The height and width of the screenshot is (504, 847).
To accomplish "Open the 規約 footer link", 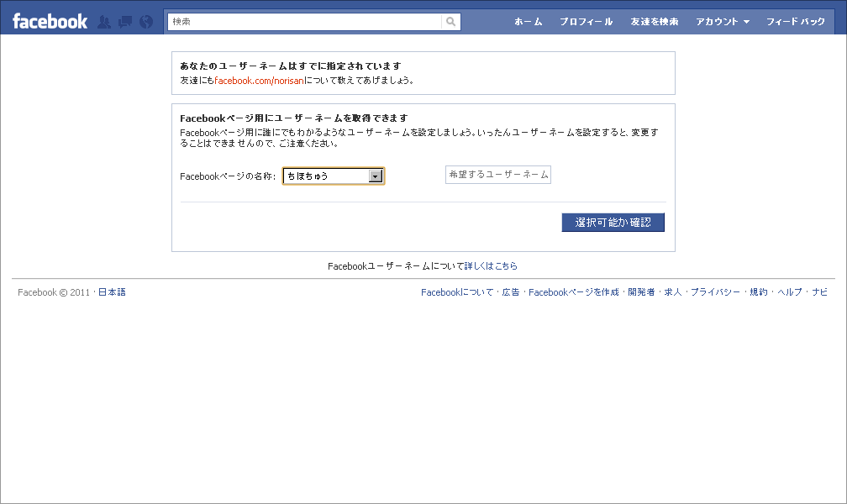I will [759, 292].
